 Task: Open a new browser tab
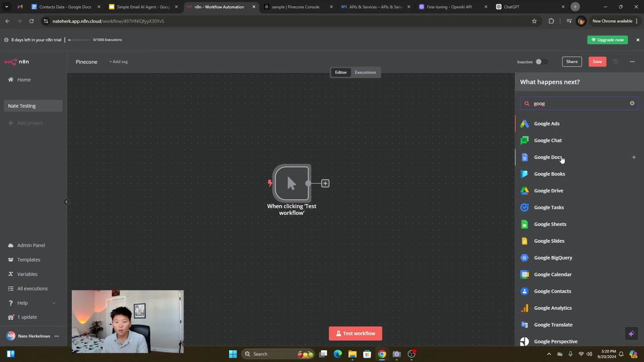(575, 7)
